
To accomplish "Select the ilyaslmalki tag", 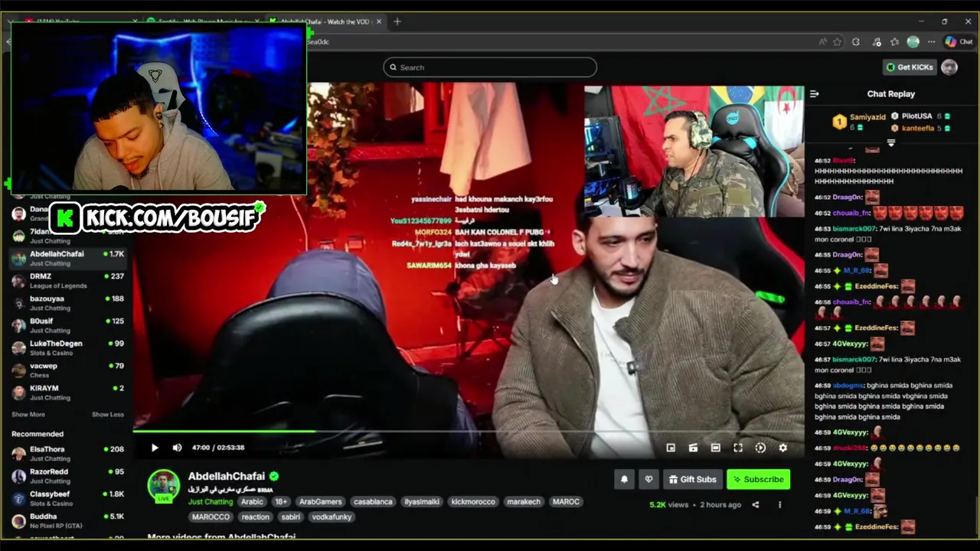I will (x=422, y=502).
